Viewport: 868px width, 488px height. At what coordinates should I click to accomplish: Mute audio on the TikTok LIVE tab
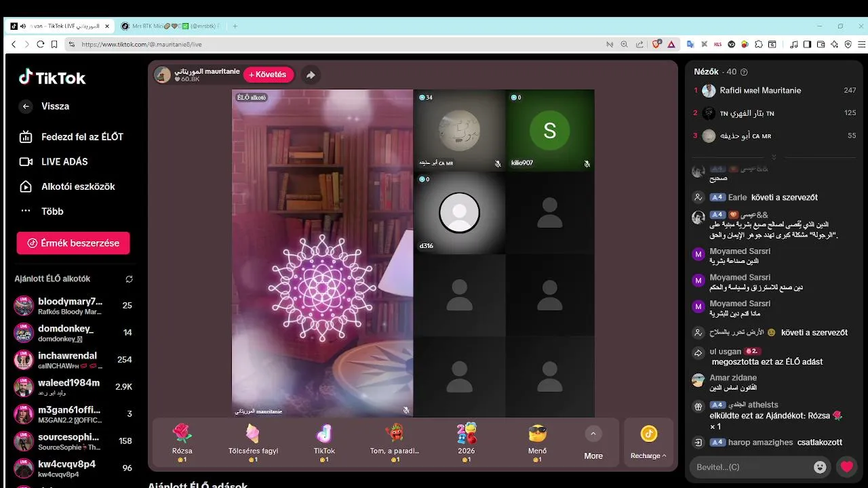coord(23,26)
